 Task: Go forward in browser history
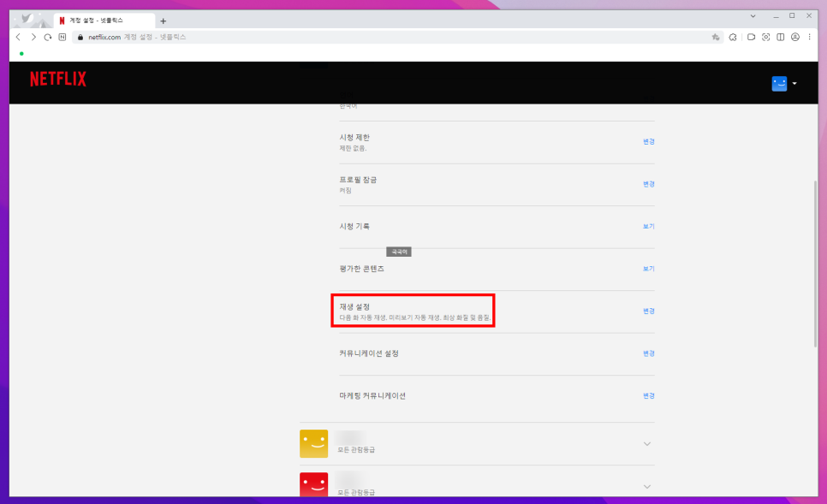pyautogui.click(x=33, y=37)
